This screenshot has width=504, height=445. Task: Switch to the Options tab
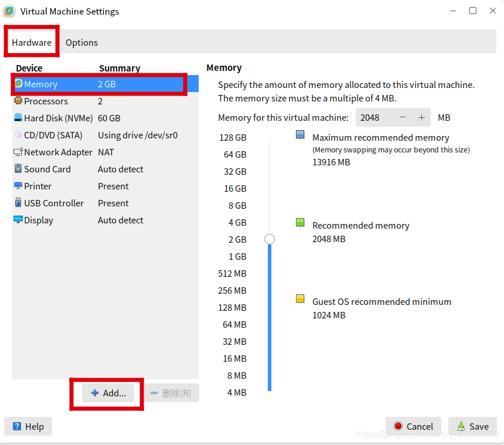[81, 42]
